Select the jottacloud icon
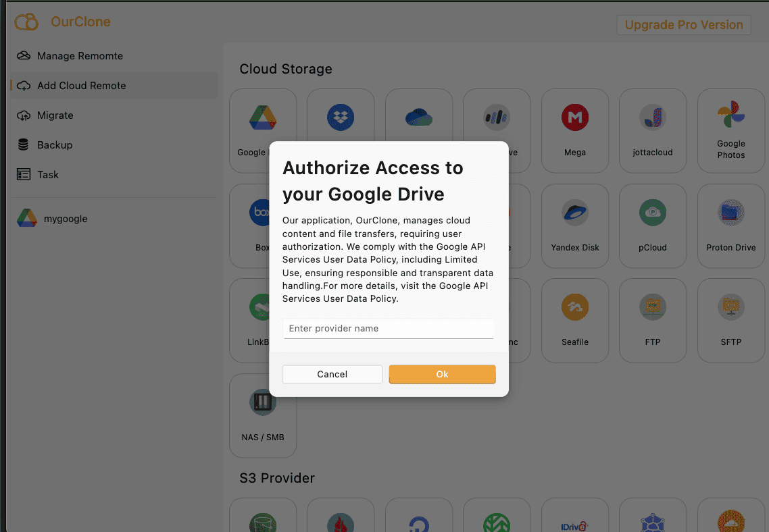Image resolution: width=769 pixels, height=532 pixels. [653, 116]
